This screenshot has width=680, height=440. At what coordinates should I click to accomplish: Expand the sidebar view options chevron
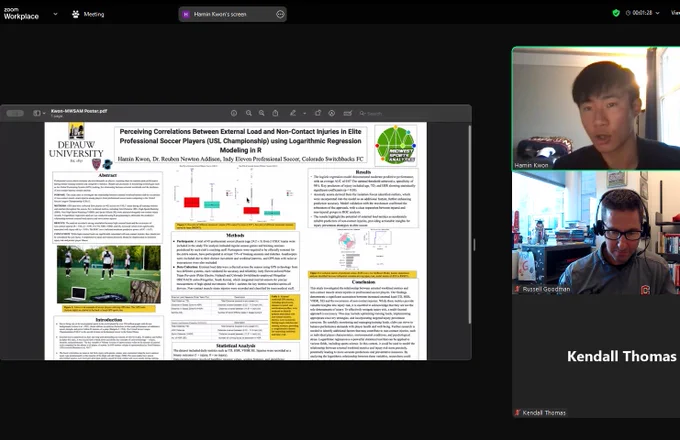click(44, 113)
